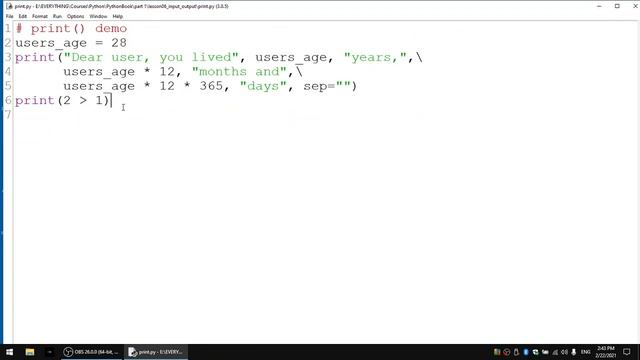Click the "years," string on line 3

point(375,57)
